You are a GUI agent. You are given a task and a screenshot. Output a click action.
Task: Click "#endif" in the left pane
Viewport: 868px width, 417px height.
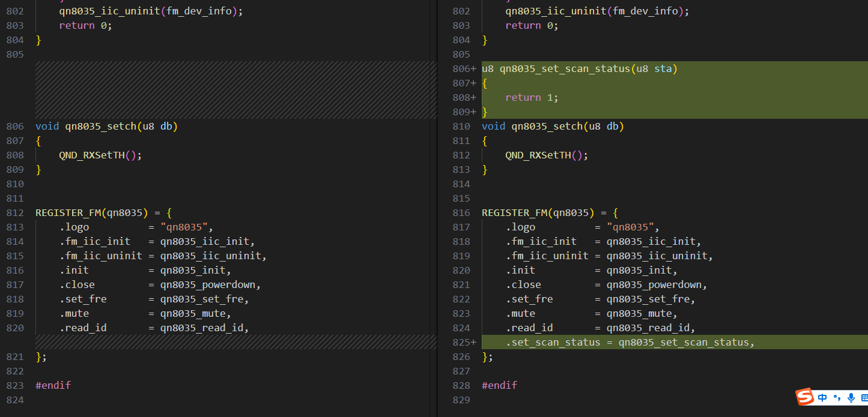pos(53,386)
